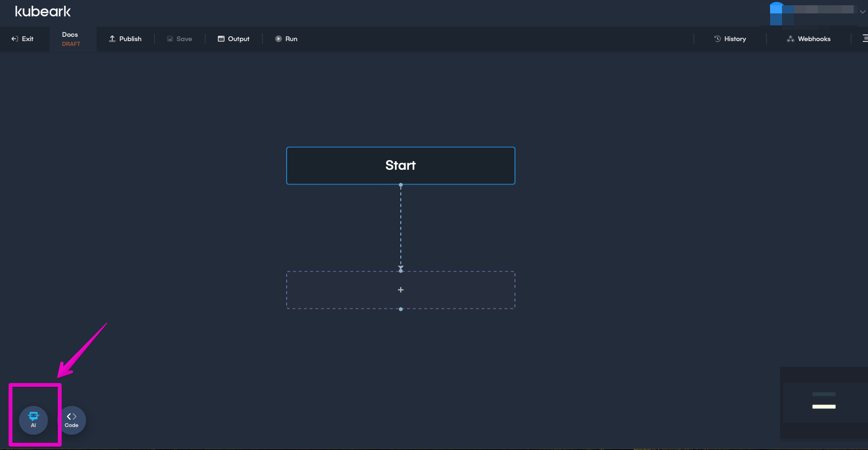Click the minimap preview panel
This screenshot has width=868, height=450.
(x=824, y=402)
